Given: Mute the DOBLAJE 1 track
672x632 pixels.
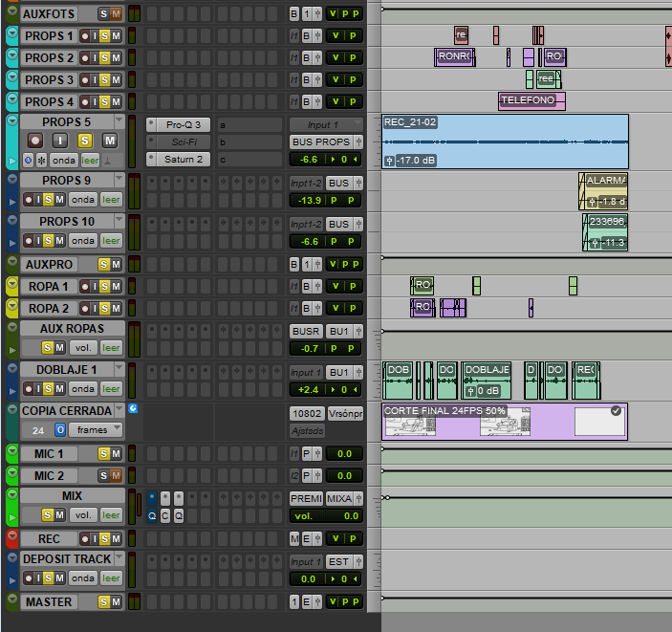Looking at the screenshot, I should [59, 389].
